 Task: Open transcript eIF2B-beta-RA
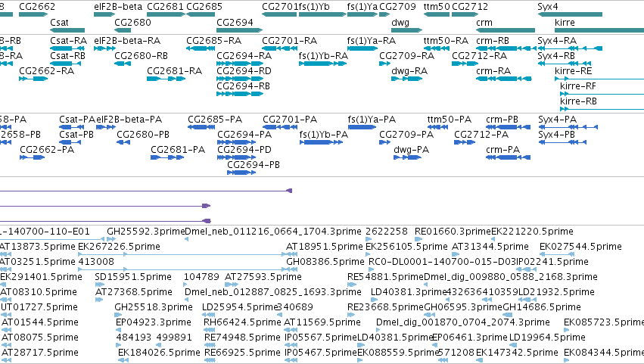104,48
